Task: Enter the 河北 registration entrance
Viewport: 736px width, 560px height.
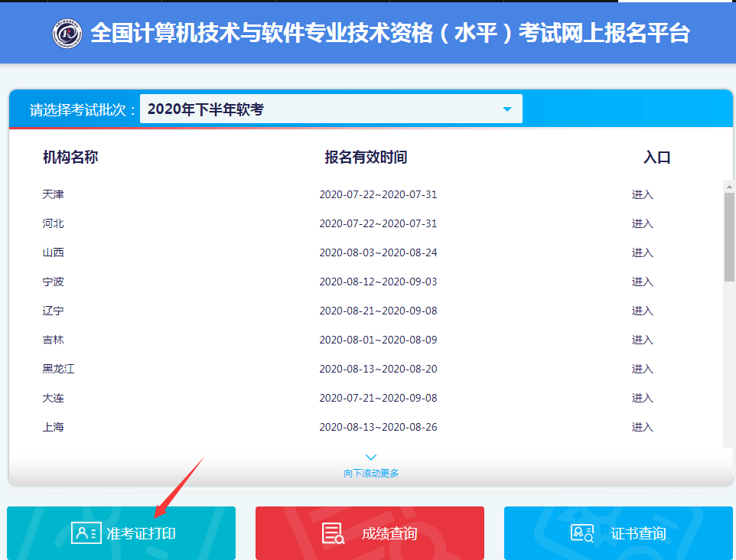Action: point(643,223)
